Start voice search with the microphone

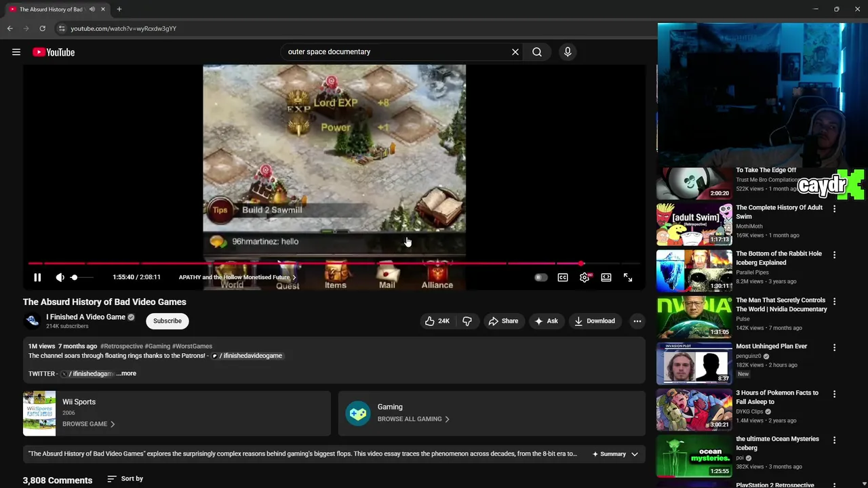click(x=568, y=52)
